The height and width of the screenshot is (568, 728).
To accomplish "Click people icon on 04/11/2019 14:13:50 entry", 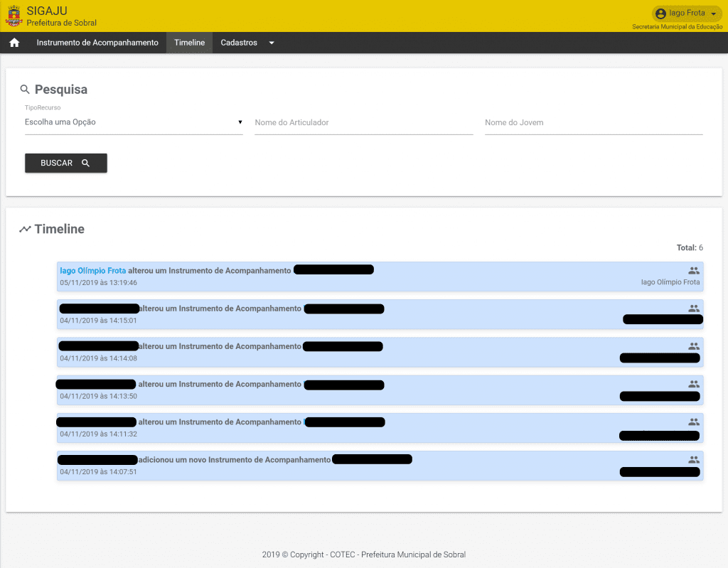I will click(694, 384).
